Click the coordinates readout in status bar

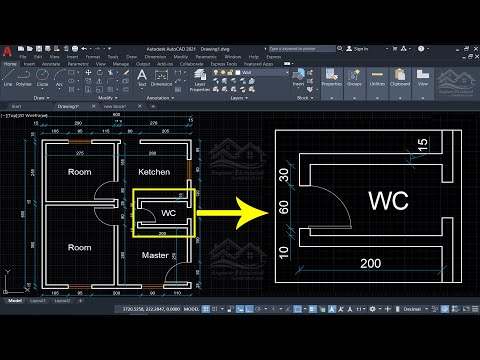pyautogui.click(x=151, y=309)
